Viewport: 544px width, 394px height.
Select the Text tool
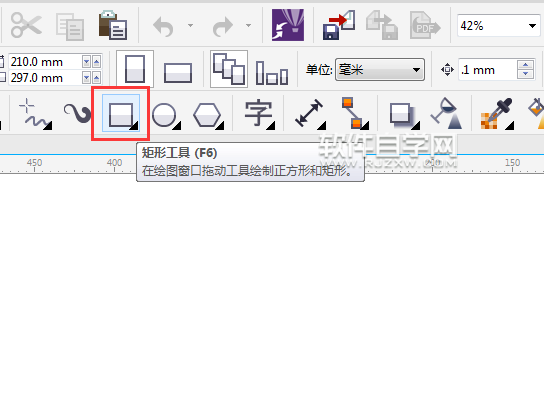259,114
